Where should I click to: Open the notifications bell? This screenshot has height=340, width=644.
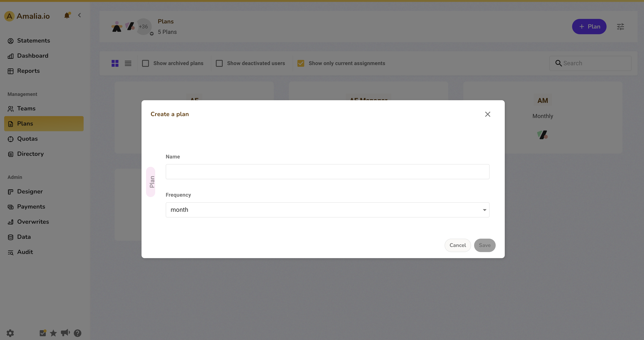(x=67, y=16)
